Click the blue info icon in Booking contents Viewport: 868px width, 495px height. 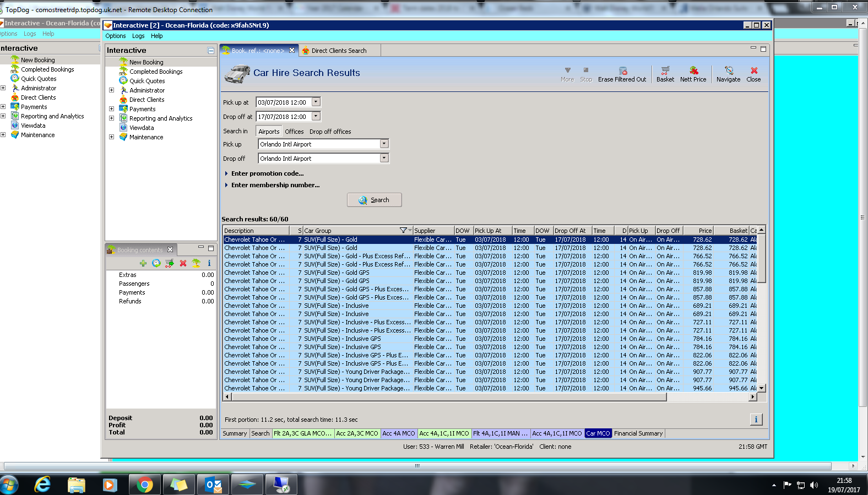click(209, 263)
